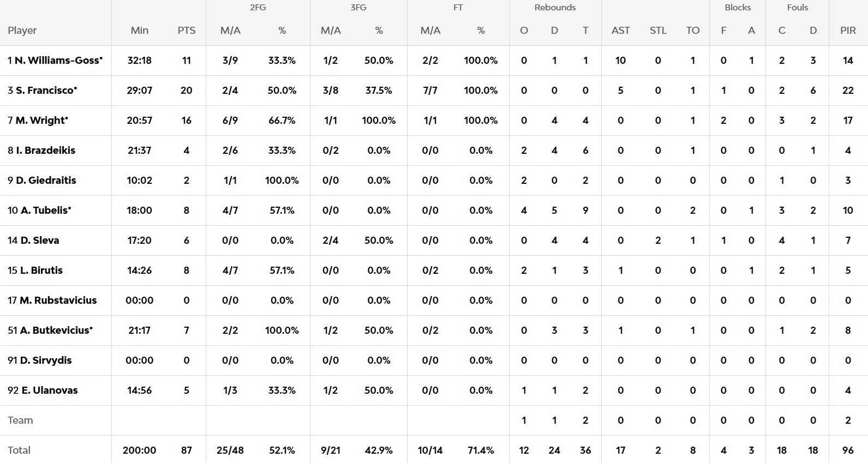Select M. Rubstavicius player name
The image size is (868, 463).
coord(58,300)
